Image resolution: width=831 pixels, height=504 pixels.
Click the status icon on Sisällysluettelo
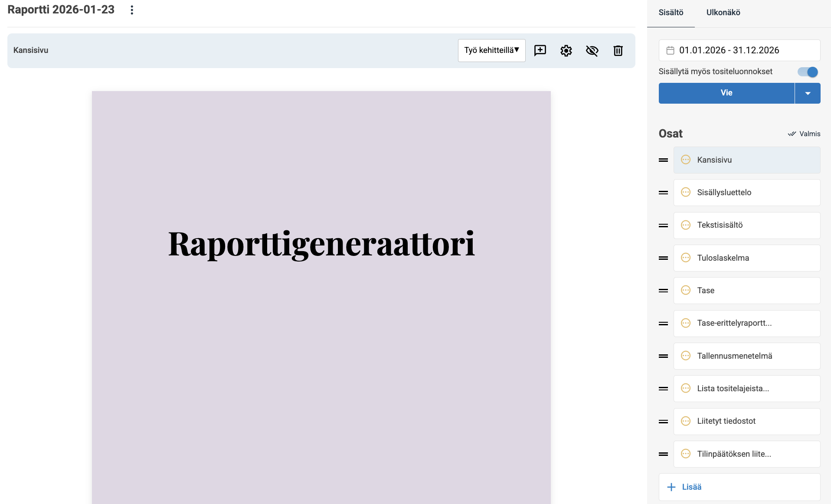click(x=686, y=192)
